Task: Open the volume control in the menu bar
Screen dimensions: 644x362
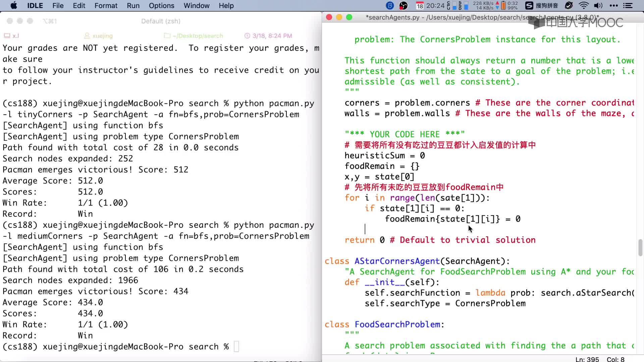Action: (598, 5)
